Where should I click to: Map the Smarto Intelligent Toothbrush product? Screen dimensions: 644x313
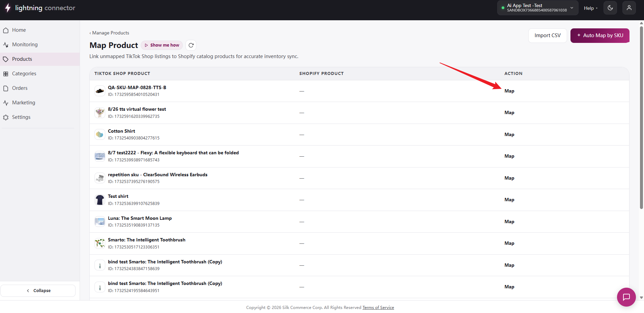(x=509, y=243)
